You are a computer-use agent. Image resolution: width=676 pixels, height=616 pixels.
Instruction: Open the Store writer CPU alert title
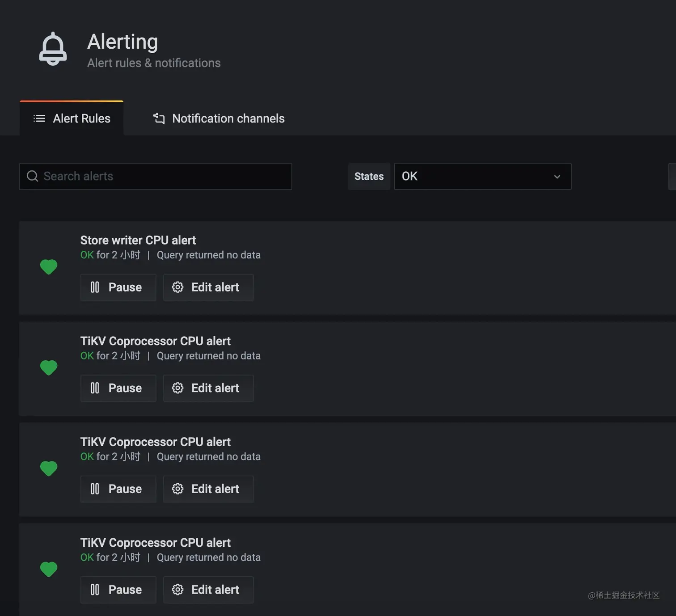tap(138, 240)
